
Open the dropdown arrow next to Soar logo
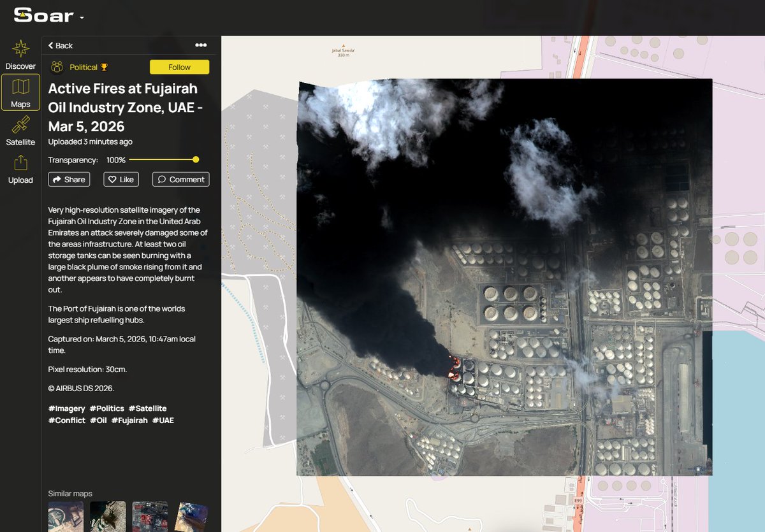[x=82, y=17]
